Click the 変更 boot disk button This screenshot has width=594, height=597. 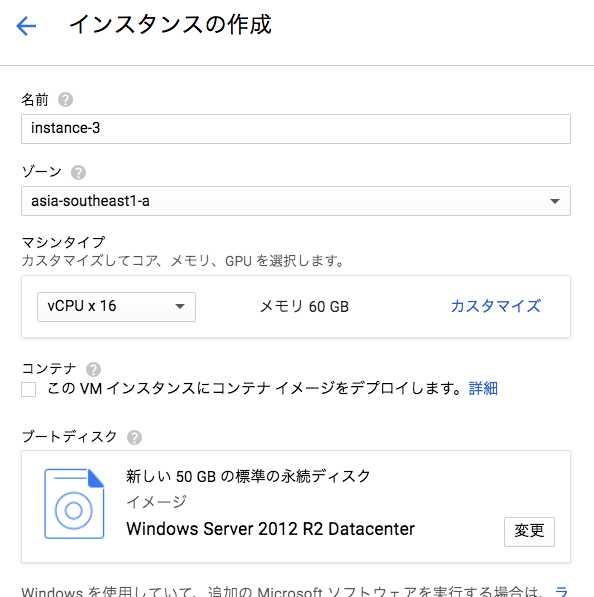click(x=529, y=532)
